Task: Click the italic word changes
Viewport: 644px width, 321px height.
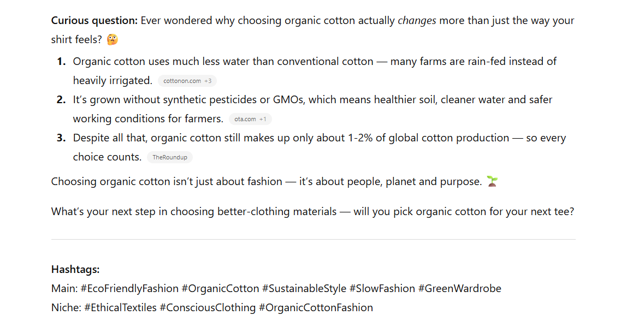Action: tap(417, 21)
